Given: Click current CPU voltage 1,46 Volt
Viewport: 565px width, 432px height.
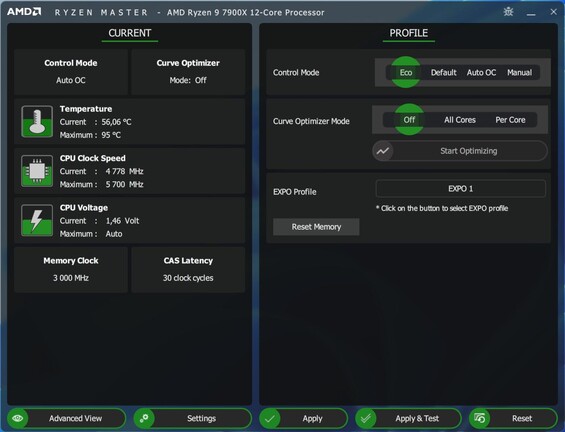Looking at the screenshot, I should (122, 221).
